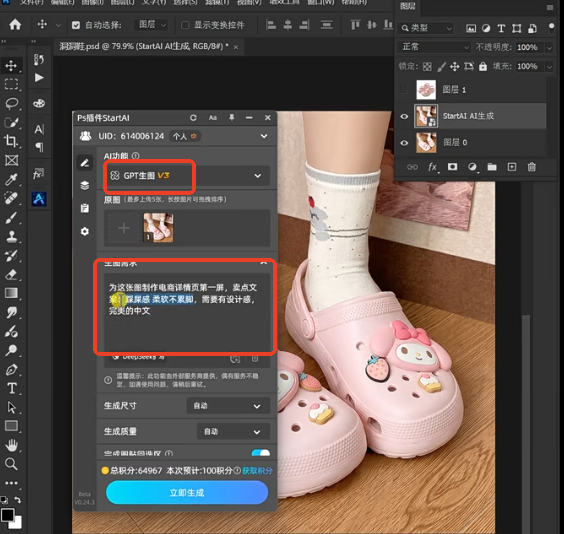Open the 类型 layer filter dropdown
This screenshot has width=564, height=534.
pyautogui.click(x=426, y=28)
